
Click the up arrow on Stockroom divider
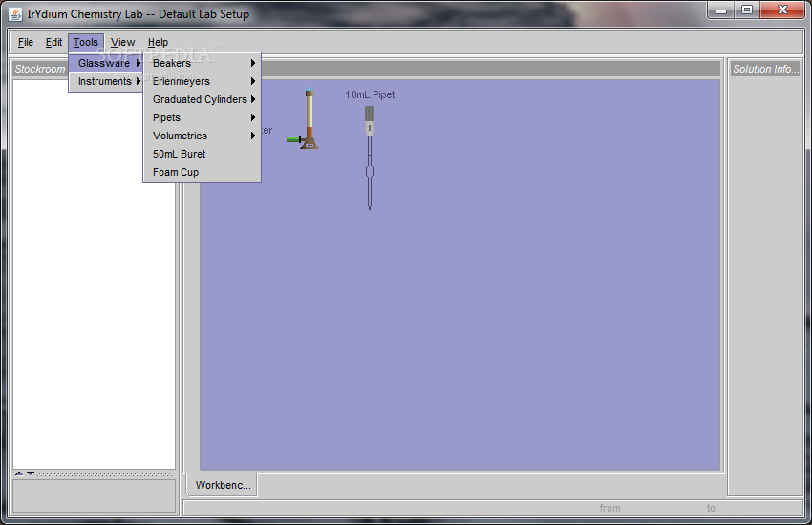(x=19, y=473)
